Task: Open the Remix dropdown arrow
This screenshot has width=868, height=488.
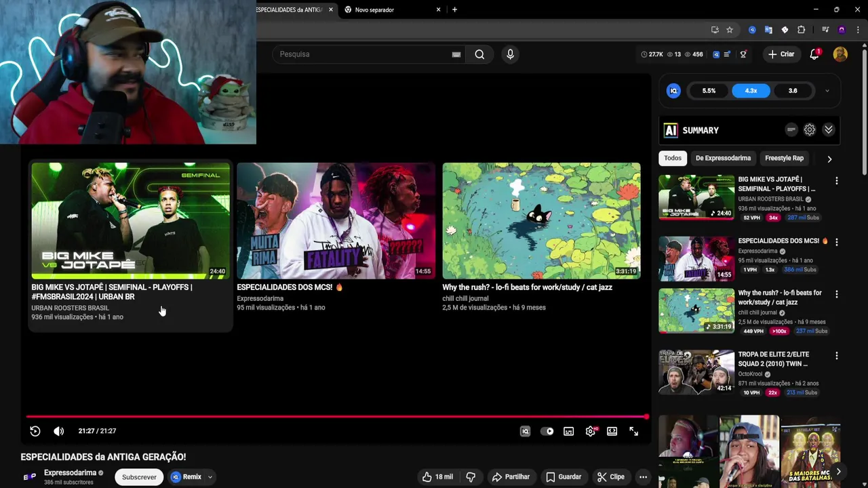Action: pos(210,477)
